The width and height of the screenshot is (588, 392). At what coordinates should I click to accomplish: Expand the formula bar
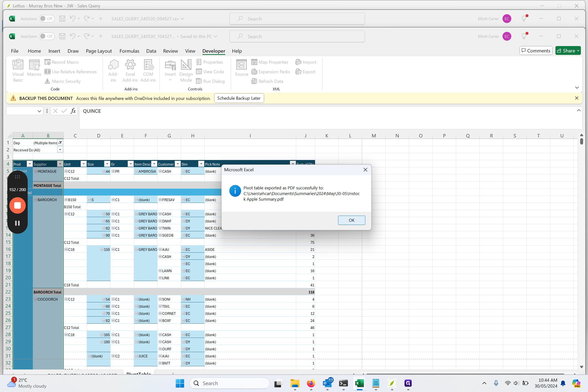578,110
